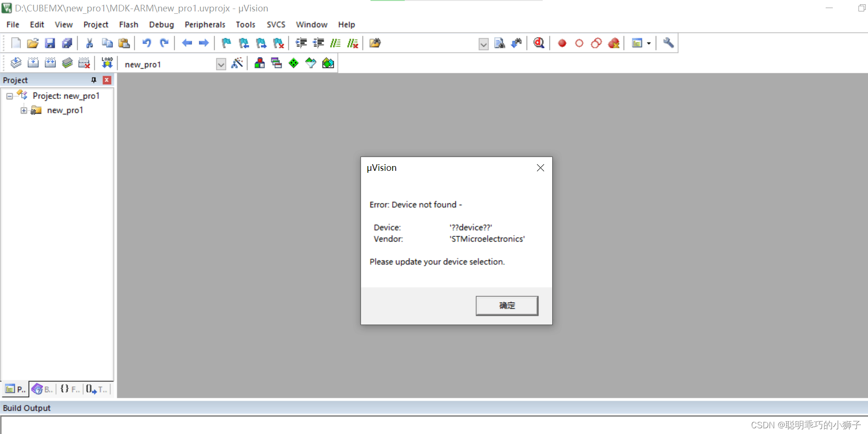The width and height of the screenshot is (868, 434).
Task: Rebuild all target files via toolbar icon
Action: pos(50,62)
